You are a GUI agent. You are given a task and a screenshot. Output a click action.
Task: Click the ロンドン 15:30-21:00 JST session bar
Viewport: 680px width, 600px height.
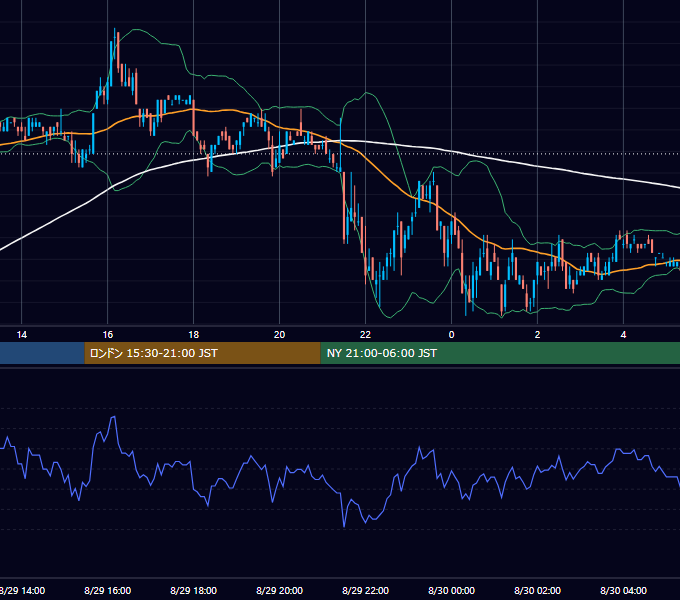click(202, 353)
